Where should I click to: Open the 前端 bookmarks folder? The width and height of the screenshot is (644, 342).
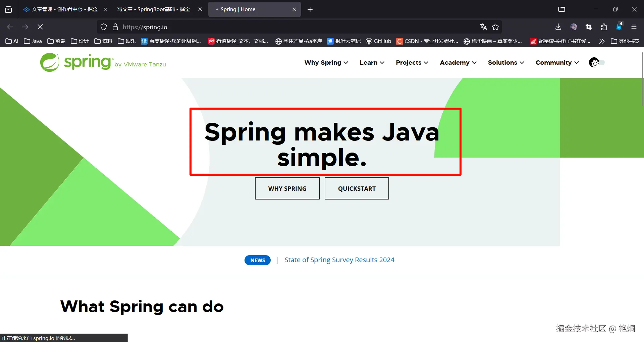pyautogui.click(x=56, y=41)
